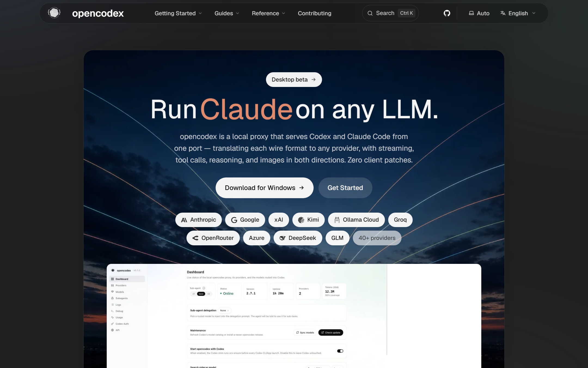This screenshot has width=588, height=368.
Task: Open Usage in the dashboard sidebar
Action: 119,317
